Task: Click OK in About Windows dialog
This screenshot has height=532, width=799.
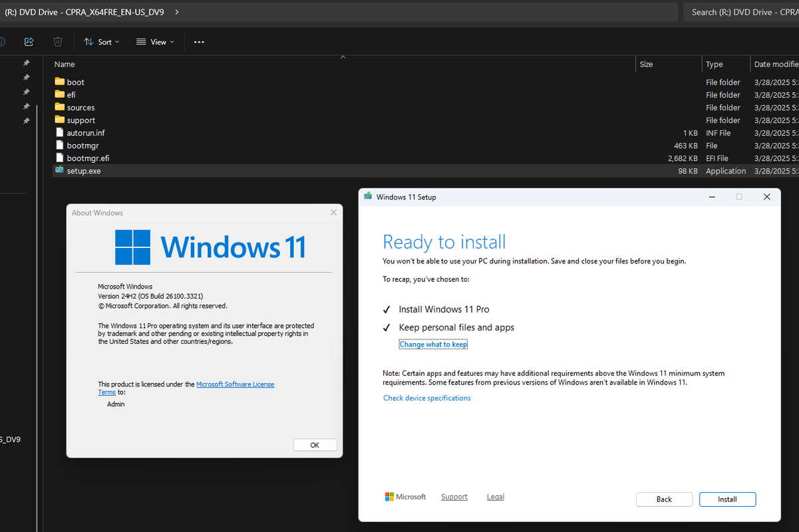Action: click(315, 445)
